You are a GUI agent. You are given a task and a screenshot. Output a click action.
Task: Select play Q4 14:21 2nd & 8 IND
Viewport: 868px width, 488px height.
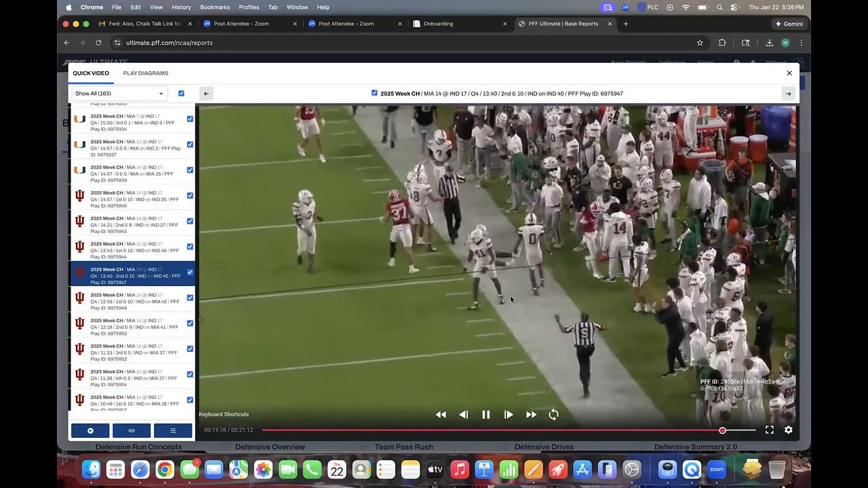point(132,222)
